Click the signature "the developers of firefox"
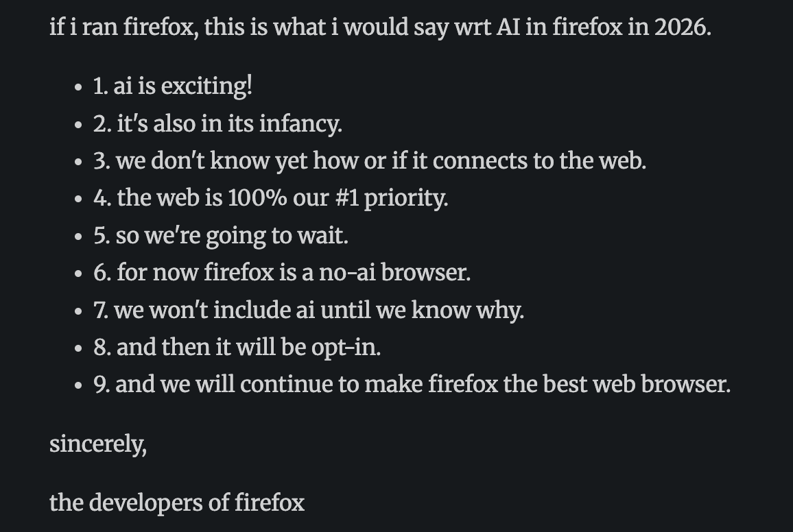 [x=177, y=503]
